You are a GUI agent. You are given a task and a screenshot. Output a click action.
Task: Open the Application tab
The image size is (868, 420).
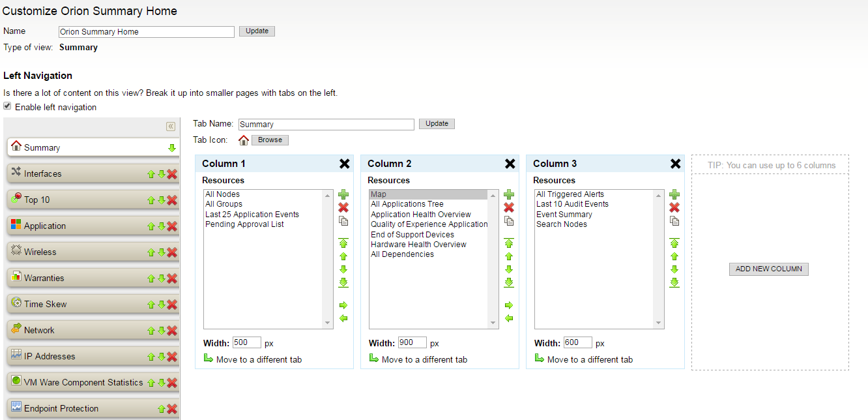tap(93, 226)
